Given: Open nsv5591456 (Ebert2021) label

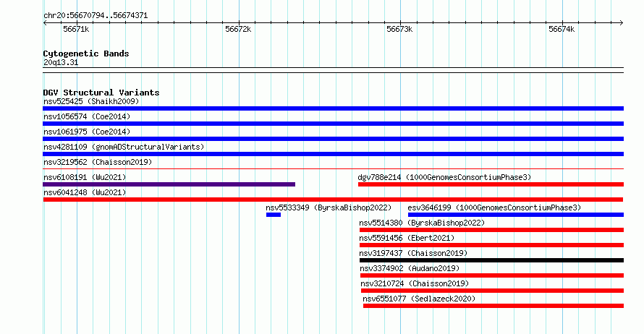Looking at the screenshot, I should (x=407, y=238).
